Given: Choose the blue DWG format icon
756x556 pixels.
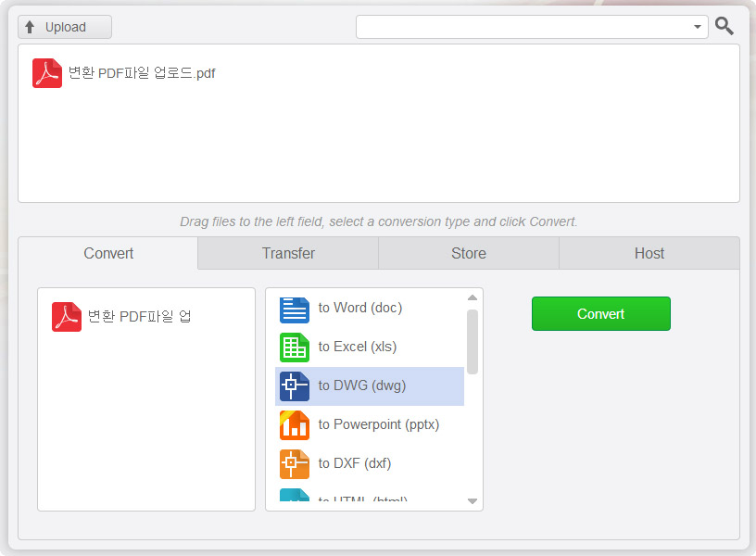Looking at the screenshot, I should point(295,386).
